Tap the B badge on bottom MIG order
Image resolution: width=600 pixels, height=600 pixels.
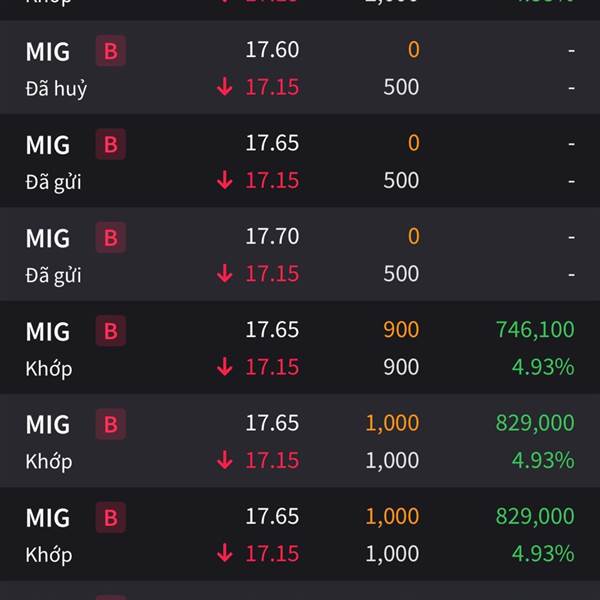point(111,517)
